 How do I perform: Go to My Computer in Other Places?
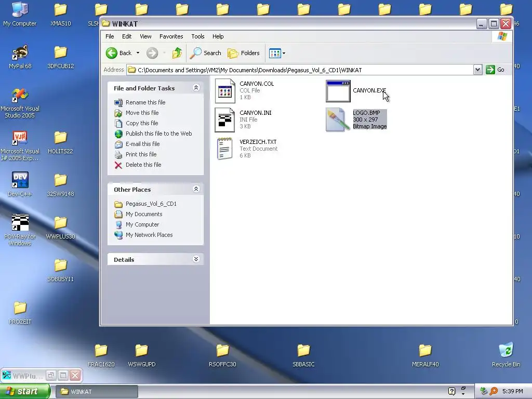click(x=142, y=224)
